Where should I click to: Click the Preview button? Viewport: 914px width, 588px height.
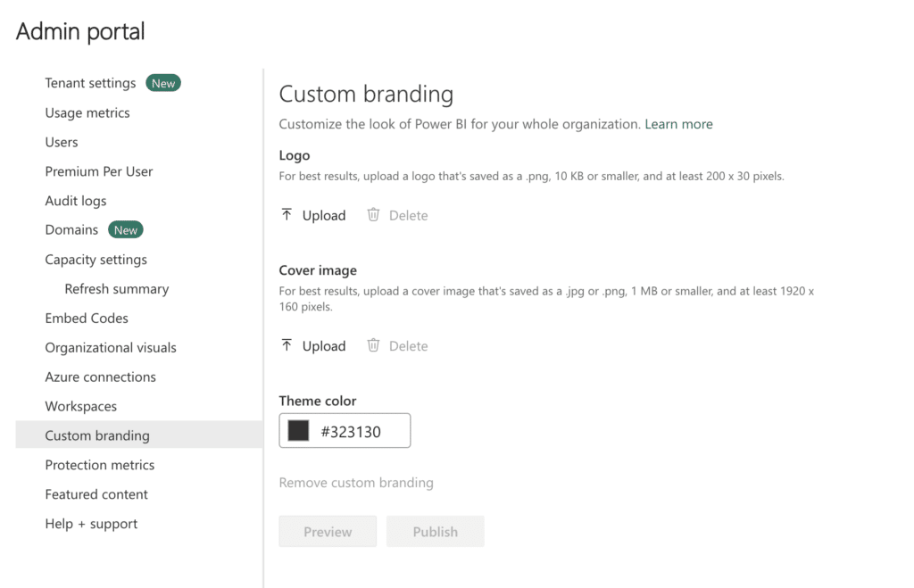point(328,532)
